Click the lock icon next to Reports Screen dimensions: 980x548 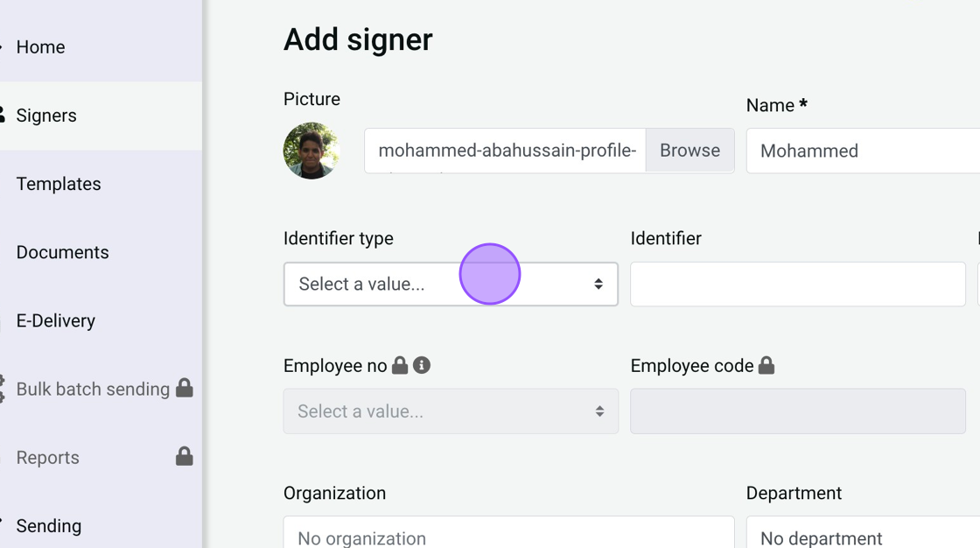coord(184,456)
